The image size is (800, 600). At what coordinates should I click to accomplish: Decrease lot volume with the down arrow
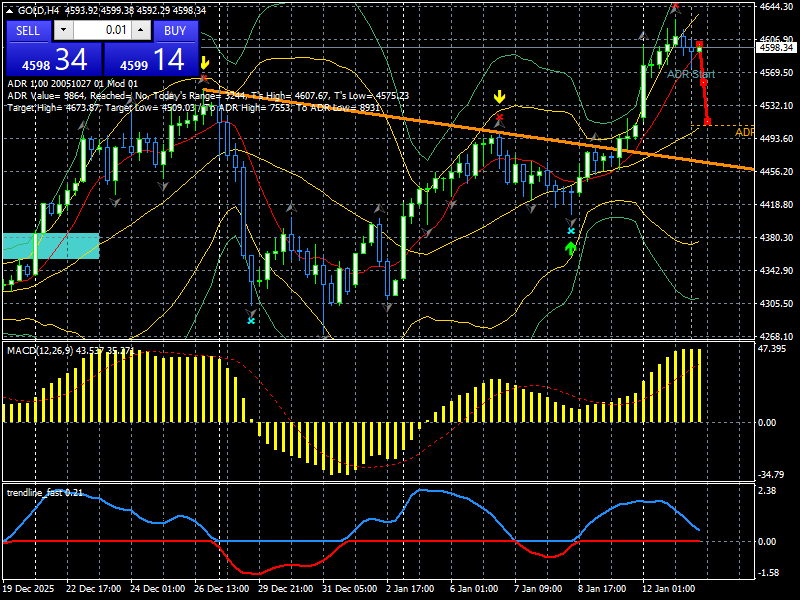pos(63,30)
